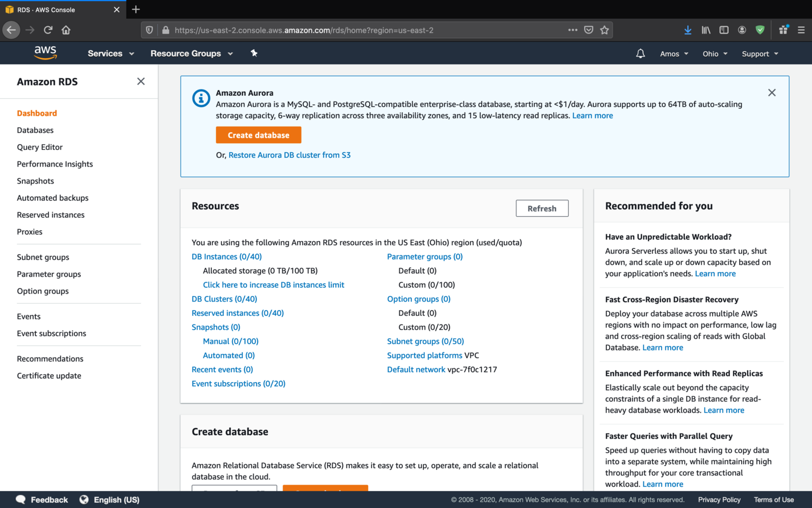The image size is (812, 508).
Task: Open the Amos account dropdown
Action: click(674, 54)
